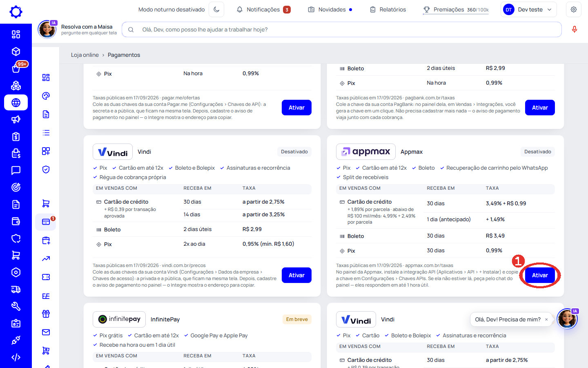Toggle night mode with the moon button
588x368 pixels.
216,9
